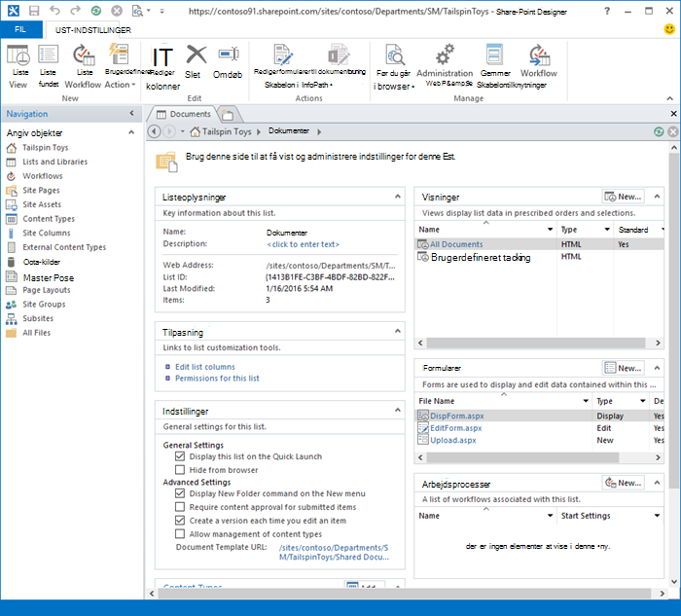This screenshot has width=681, height=616.
Task: Click the Workflow associations ribbon icon
Action: (539, 54)
